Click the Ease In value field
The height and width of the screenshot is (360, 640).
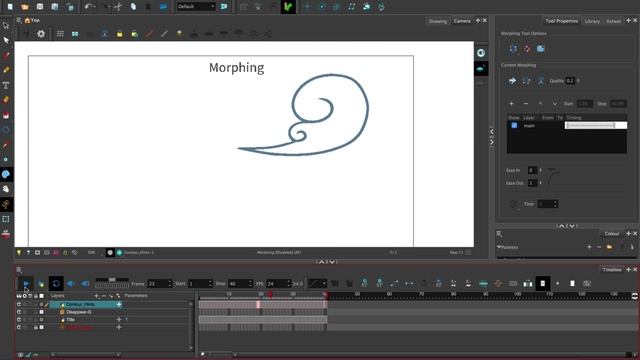point(532,170)
